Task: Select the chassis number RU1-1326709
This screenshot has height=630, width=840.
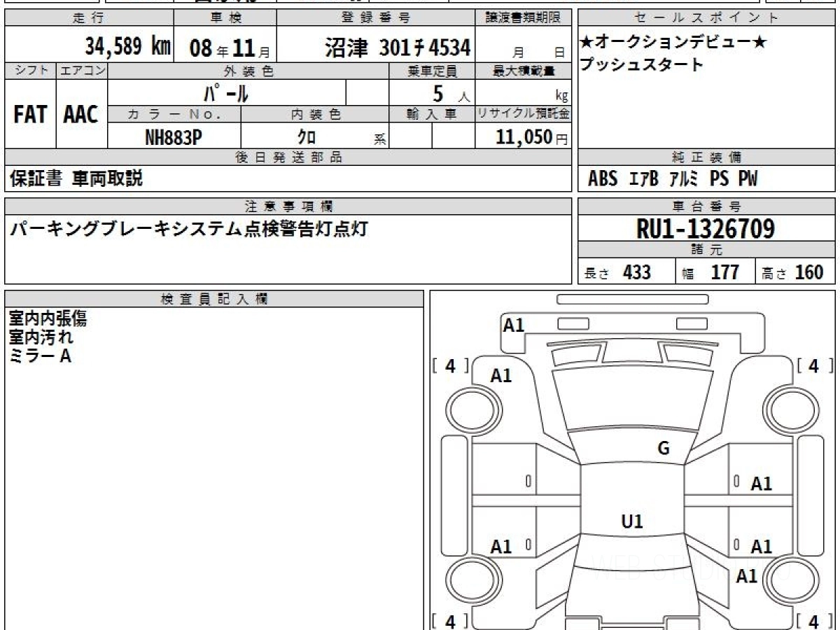Action: coord(706,228)
